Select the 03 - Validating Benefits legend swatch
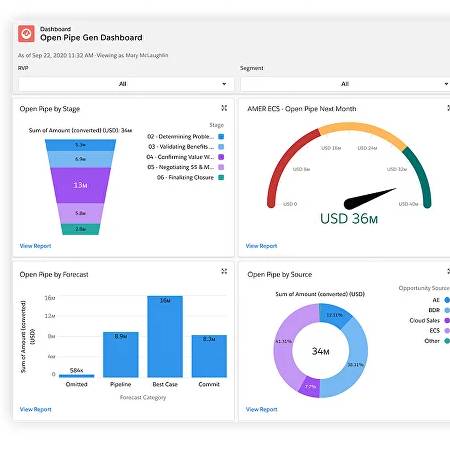This screenshot has width=450, height=450. click(221, 147)
